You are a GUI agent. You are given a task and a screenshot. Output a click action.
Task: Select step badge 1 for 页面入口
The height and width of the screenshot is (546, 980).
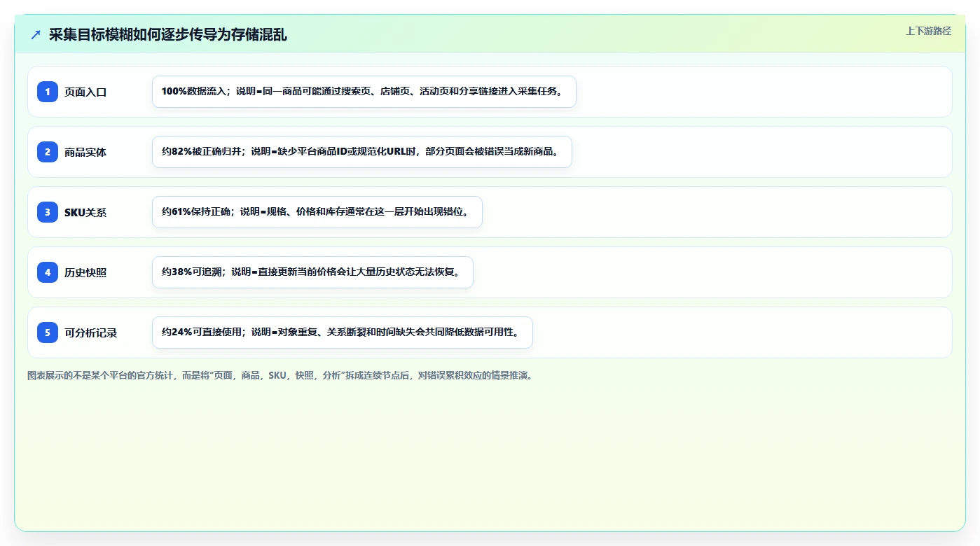[x=48, y=92]
